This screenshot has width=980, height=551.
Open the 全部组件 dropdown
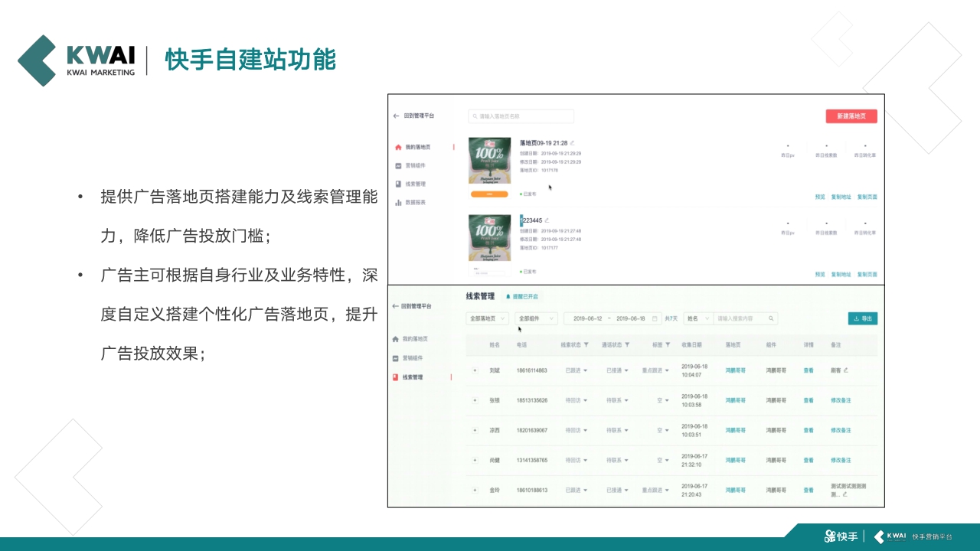point(534,318)
